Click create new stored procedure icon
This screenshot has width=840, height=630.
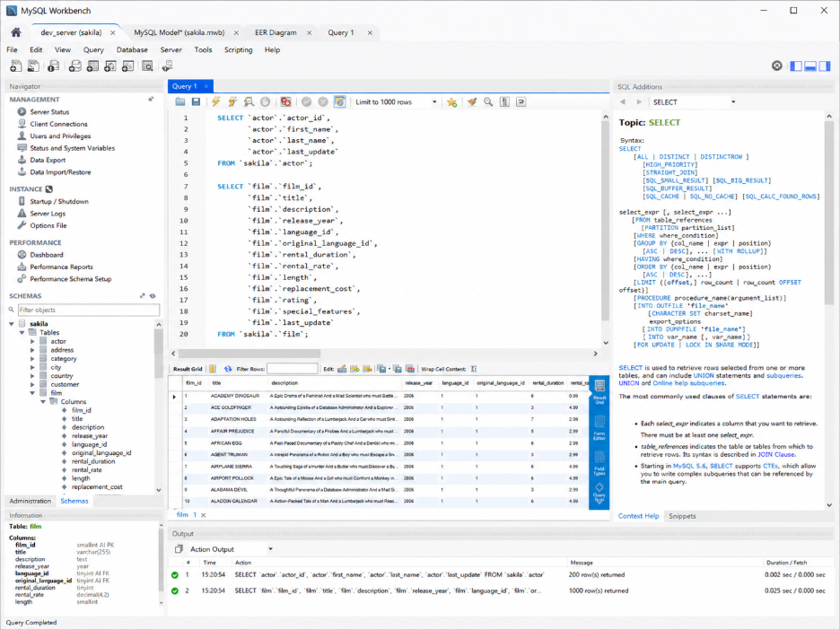pyautogui.click(x=128, y=66)
